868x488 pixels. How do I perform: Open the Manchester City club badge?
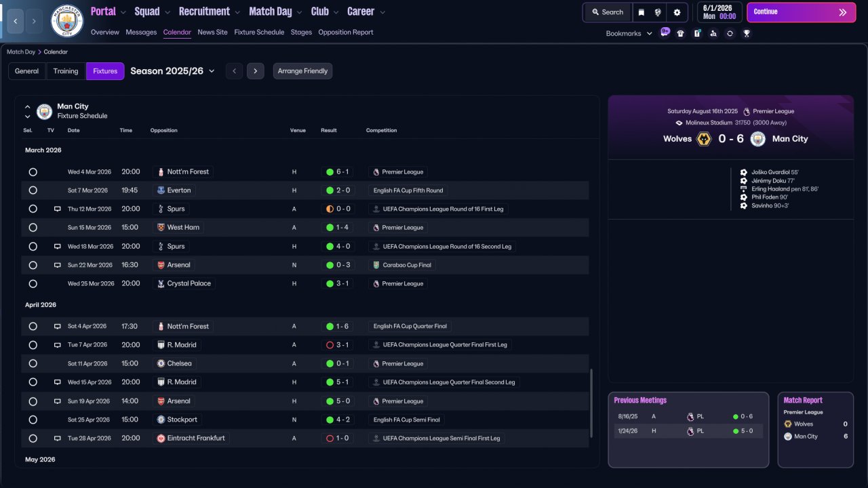coord(67,21)
